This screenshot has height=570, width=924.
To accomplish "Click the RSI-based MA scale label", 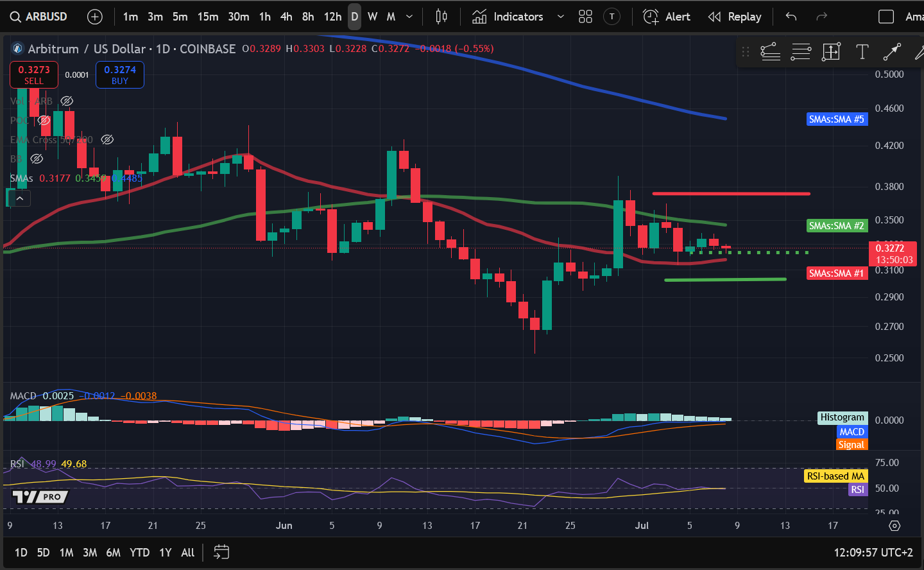I will [x=835, y=476].
